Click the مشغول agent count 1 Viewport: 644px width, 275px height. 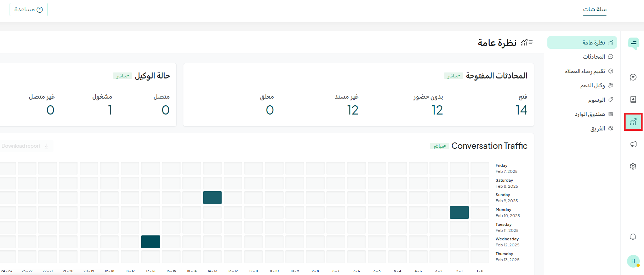pos(110,110)
